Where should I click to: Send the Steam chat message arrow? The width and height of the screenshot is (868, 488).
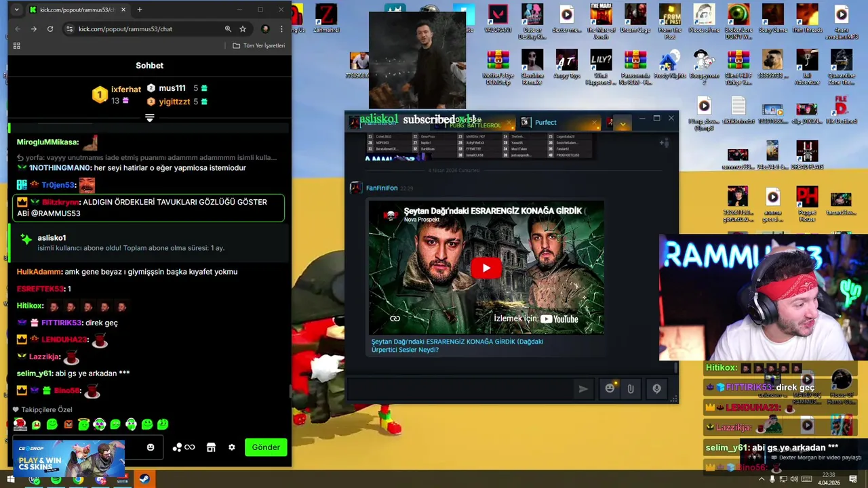(583, 389)
